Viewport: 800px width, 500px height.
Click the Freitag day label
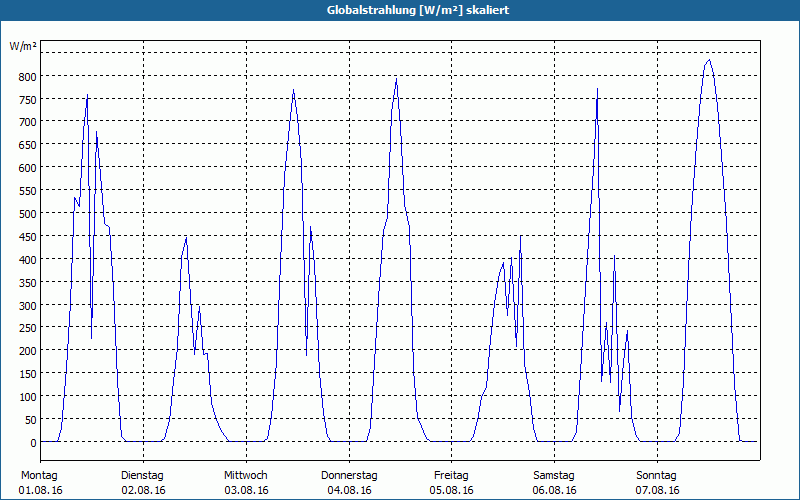pos(451,476)
